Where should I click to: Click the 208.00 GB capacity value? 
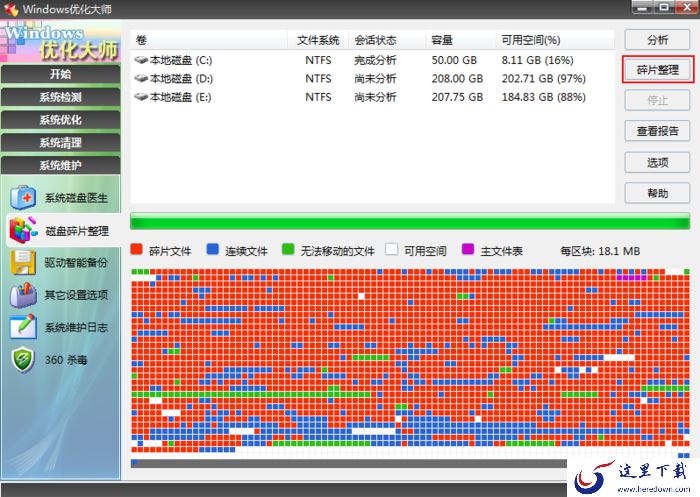point(457,79)
